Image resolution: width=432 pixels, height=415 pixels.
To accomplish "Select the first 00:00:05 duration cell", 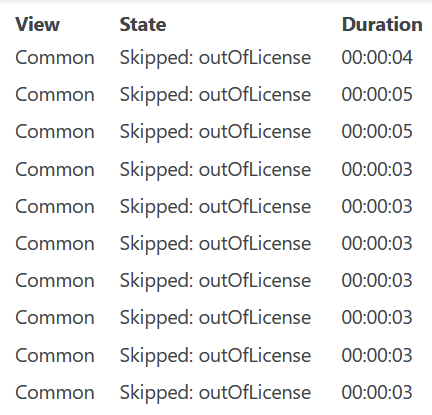I will tap(377, 95).
